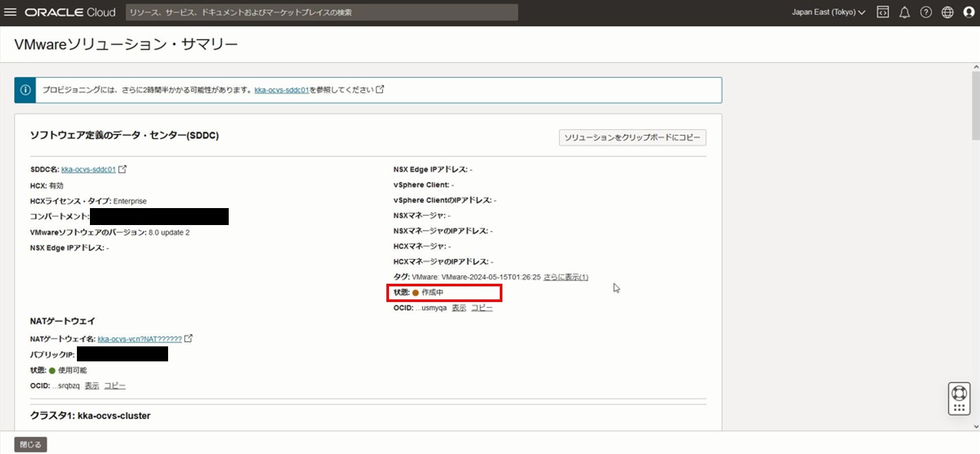
Task: Open Cloud Shell developer tools icon
Action: [x=882, y=12]
